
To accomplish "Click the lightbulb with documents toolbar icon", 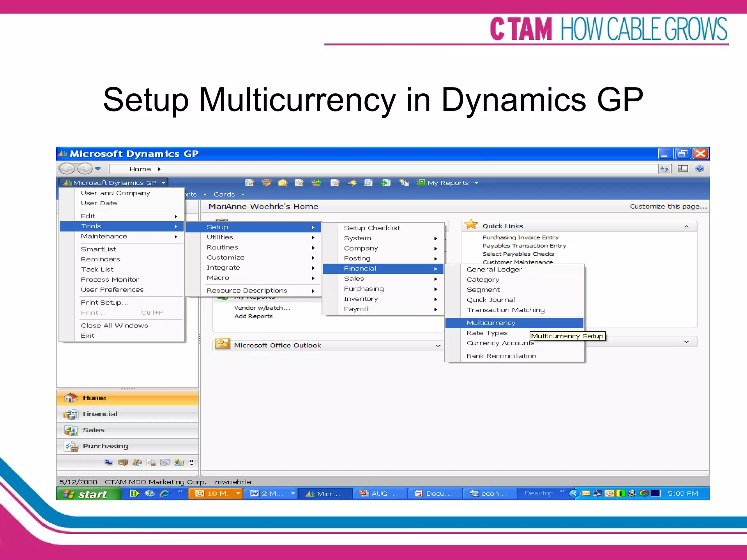I will (404, 183).
